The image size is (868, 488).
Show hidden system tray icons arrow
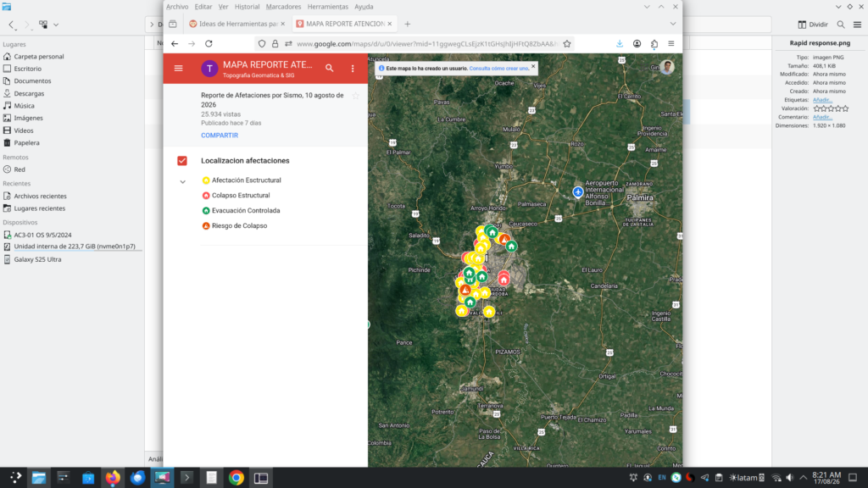[804, 478]
